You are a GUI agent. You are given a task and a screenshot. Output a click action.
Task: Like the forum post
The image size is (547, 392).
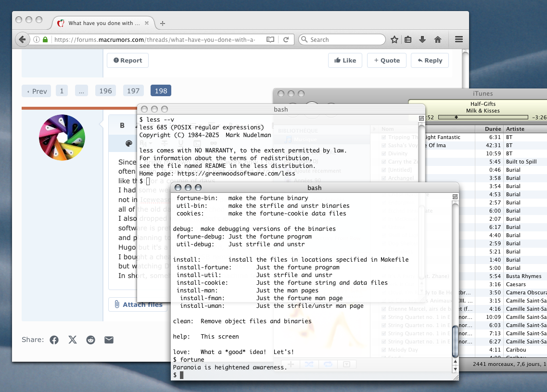point(345,60)
